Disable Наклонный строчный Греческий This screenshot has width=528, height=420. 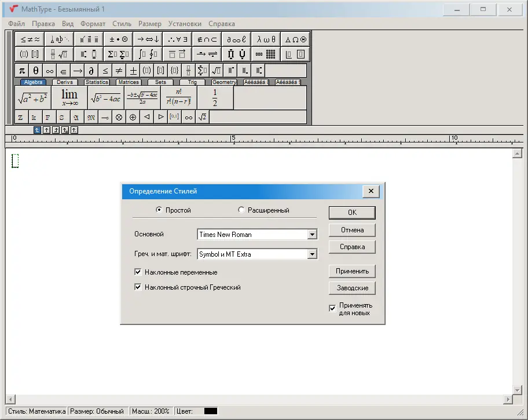click(x=138, y=287)
